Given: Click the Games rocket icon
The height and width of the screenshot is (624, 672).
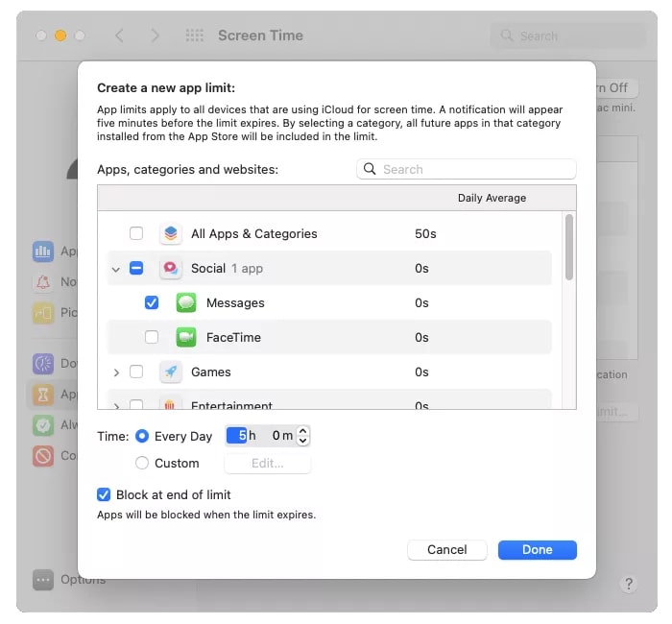Looking at the screenshot, I should pos(171,372).
